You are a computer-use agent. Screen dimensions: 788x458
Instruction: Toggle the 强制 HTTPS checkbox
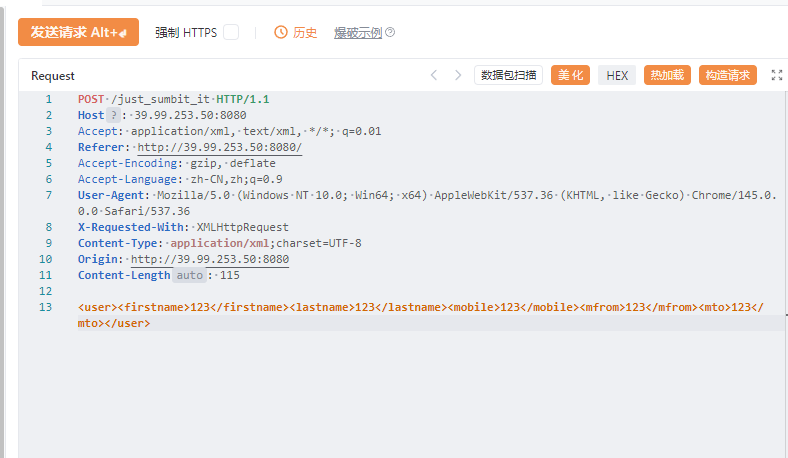pos(231,32)
